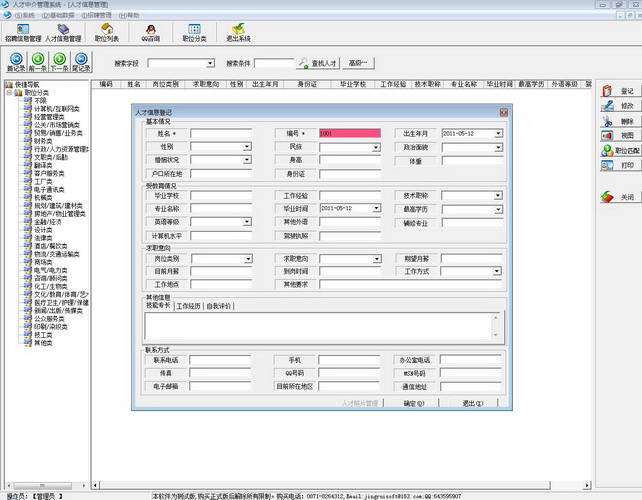Go to next record (下一条)

point(60,62)
